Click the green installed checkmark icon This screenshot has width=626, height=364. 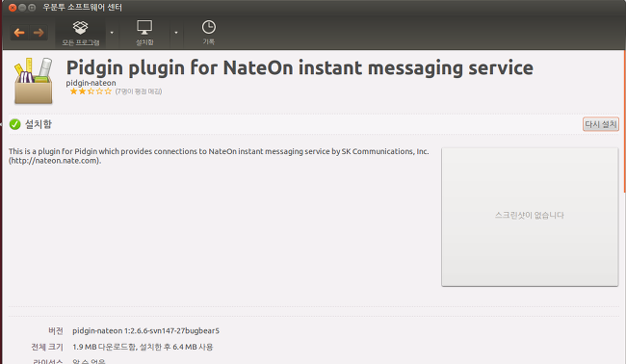click(14, 124)
